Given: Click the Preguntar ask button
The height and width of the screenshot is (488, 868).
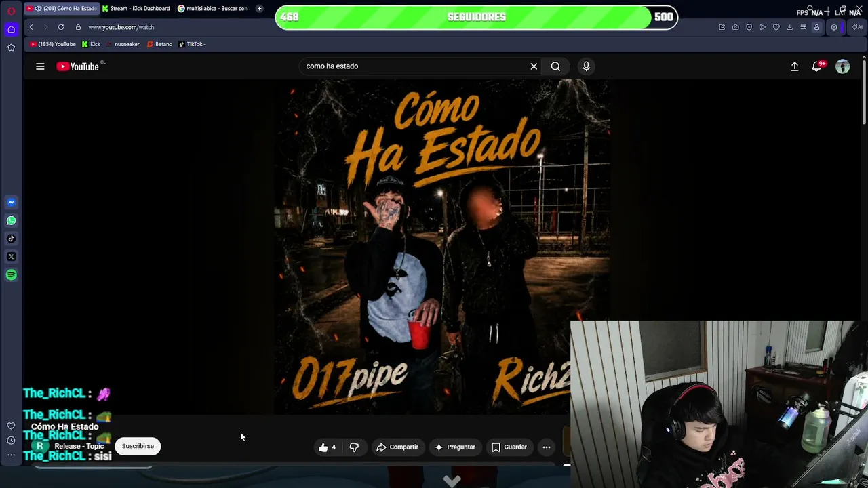Looking at the screenshot, I should (x=455, y=447).
